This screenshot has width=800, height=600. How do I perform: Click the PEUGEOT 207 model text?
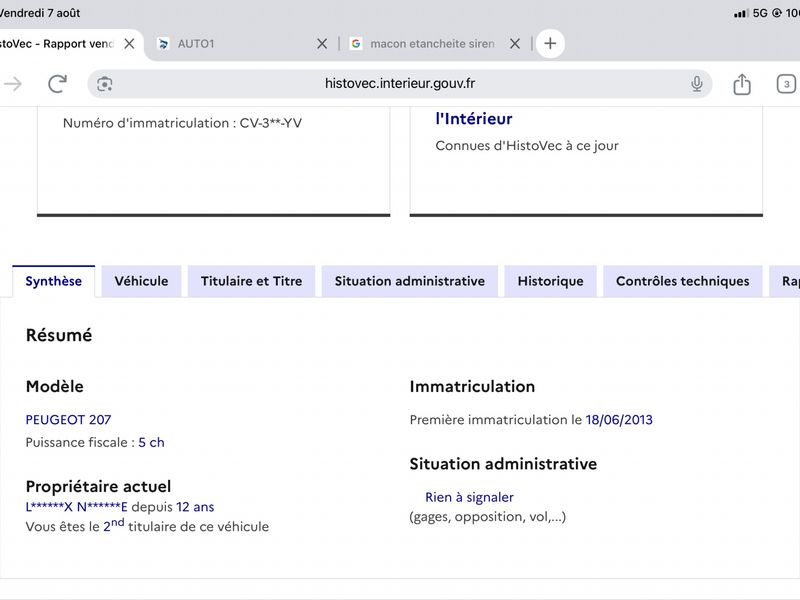click(x=68, y=420)
